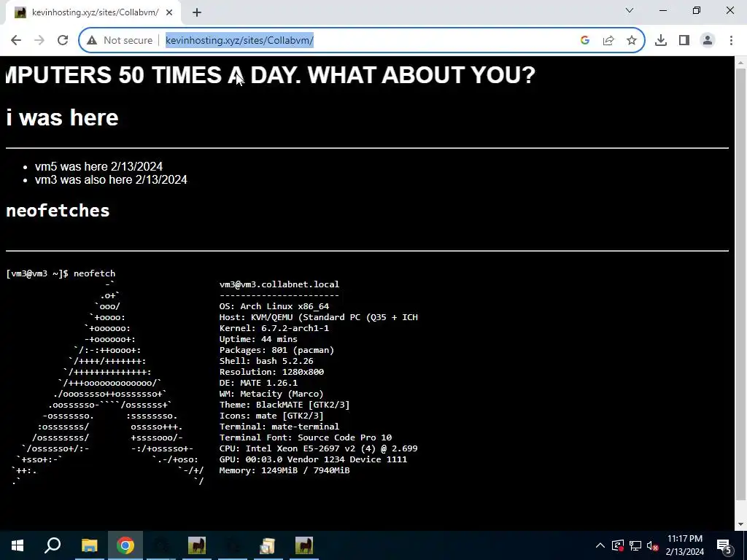
Task: Click the 'Kernel: 6.7.2-arch1-1' line
Action: 274,328
